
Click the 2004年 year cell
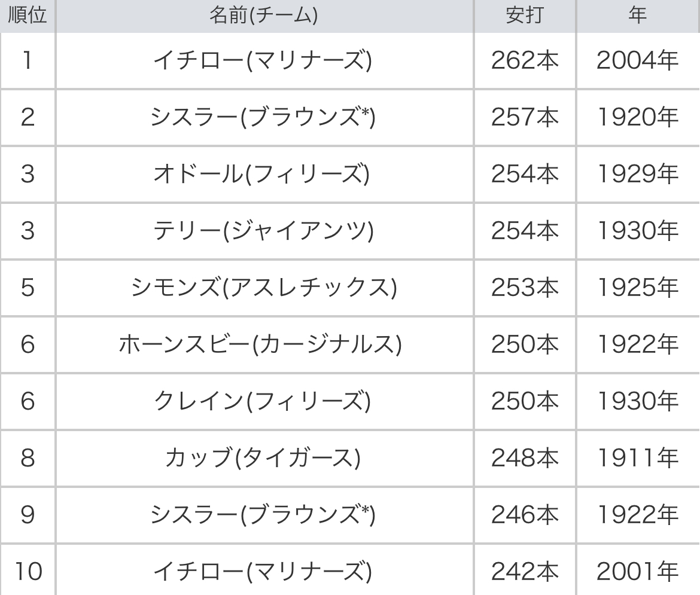638,61
